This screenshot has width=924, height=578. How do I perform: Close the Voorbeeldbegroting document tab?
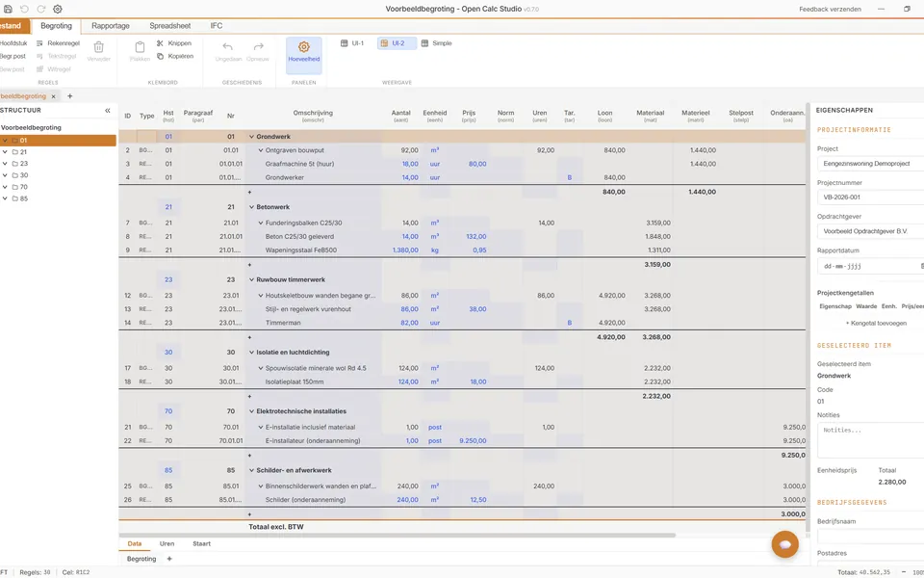pyautogui.click(x=53, y=96)
